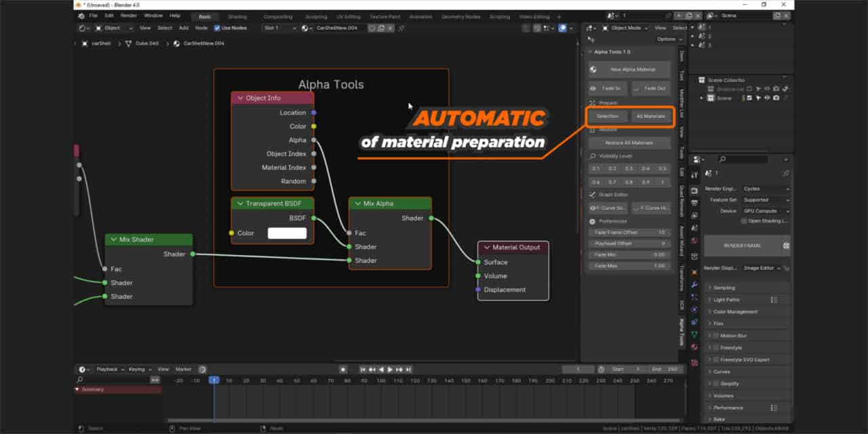Play the animation forward
This screenshot has height=434, width=868.
tap(390, 370)
